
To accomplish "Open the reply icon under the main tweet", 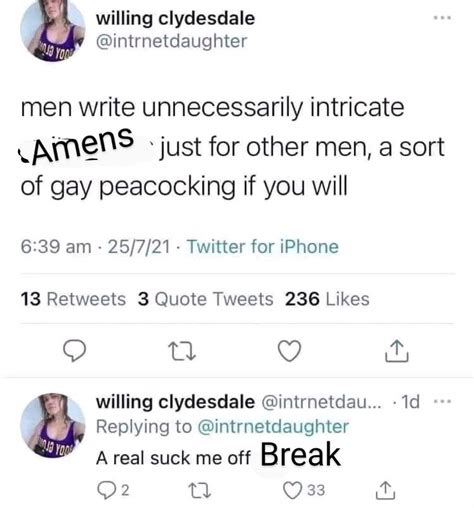I will tap(75, 351).
